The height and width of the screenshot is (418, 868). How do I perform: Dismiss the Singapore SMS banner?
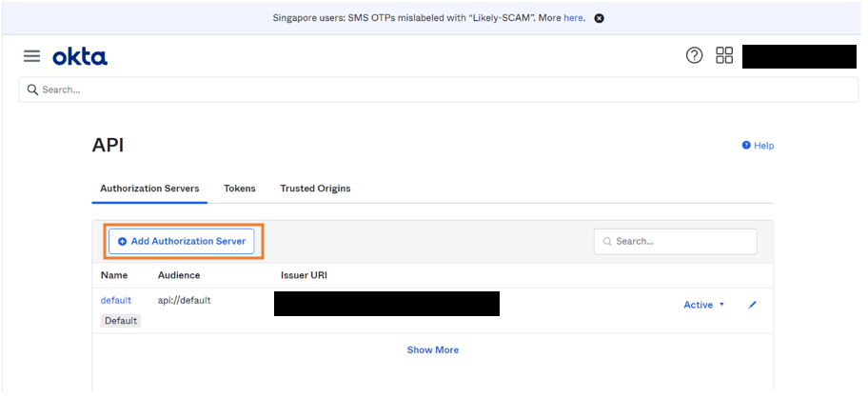pos(599,18)
